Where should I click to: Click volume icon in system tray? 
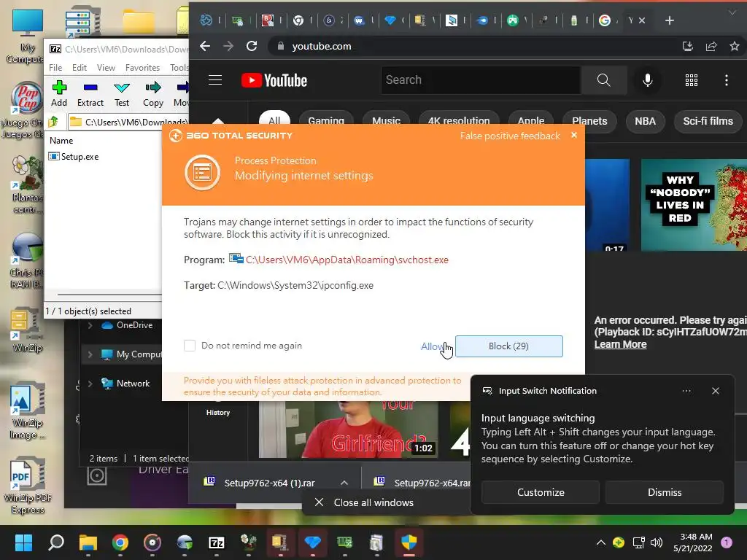pos(657,542)
